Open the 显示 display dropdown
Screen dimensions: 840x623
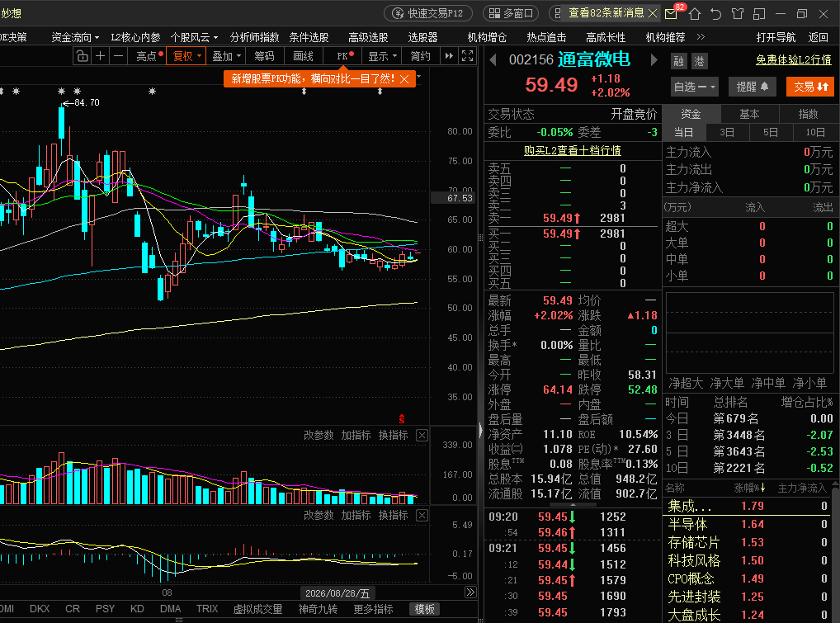point(382,56)
